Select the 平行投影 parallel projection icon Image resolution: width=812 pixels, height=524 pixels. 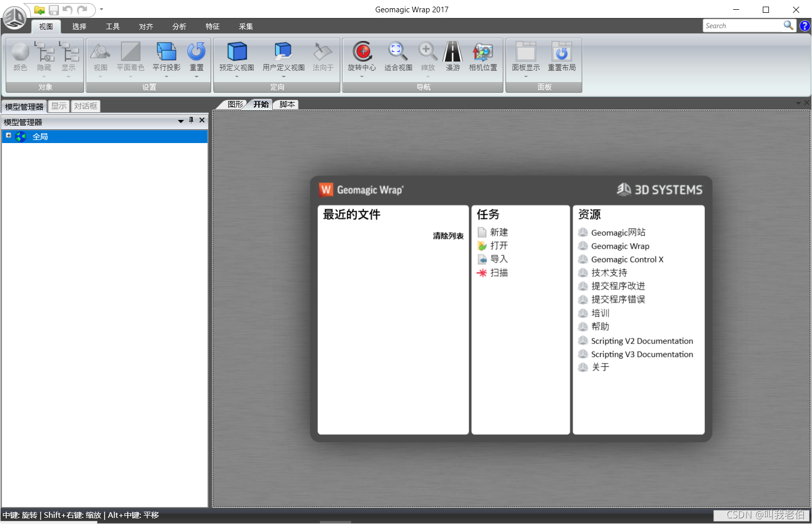pos(167,52)
